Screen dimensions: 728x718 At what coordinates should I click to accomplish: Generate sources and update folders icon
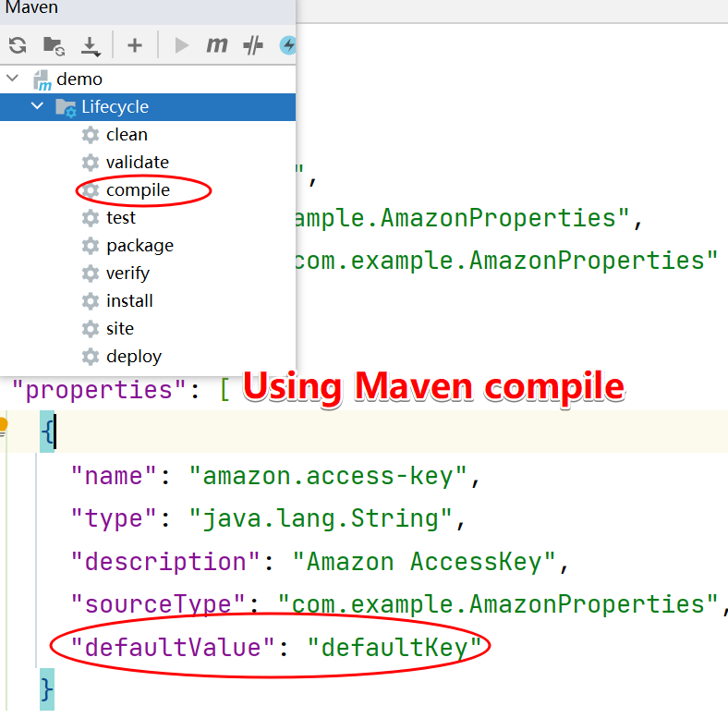[x=54, y=45]
